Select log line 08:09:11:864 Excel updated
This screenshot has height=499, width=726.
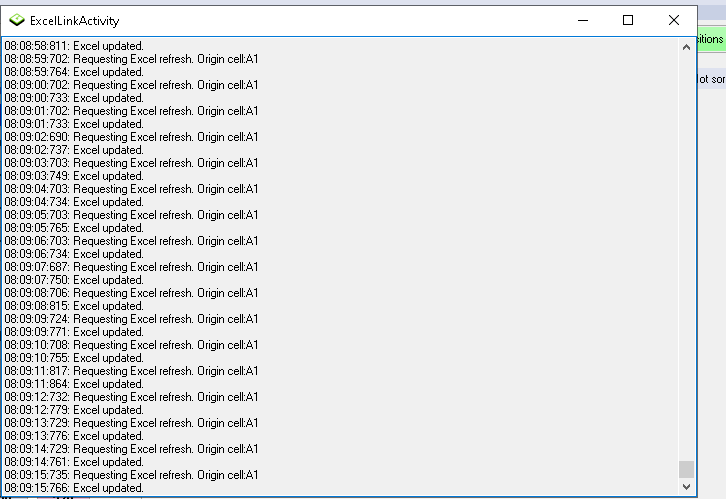[74, 383]
